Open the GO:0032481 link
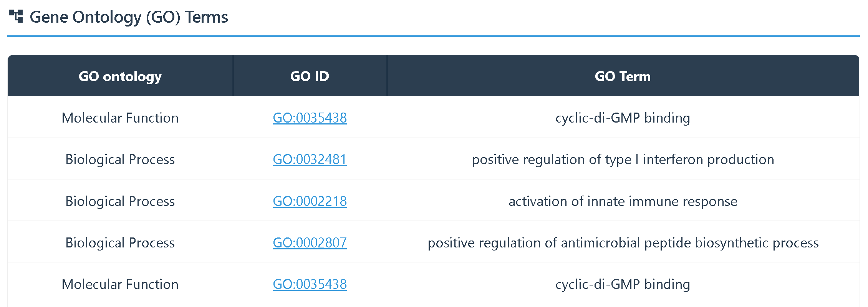Screen dimensions: 868x307 310,159
